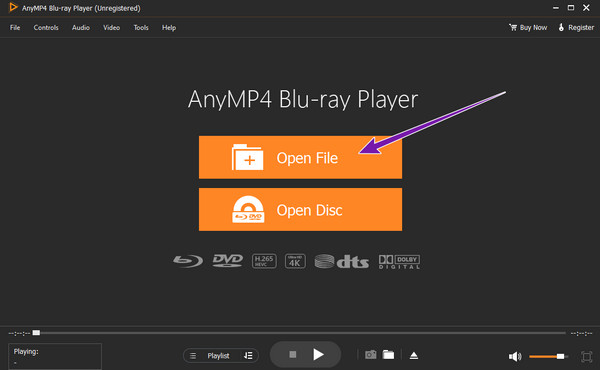The height and width of the screenshot is (370, 600).
Task: Open the File menu
Action: tap(15, 28)
